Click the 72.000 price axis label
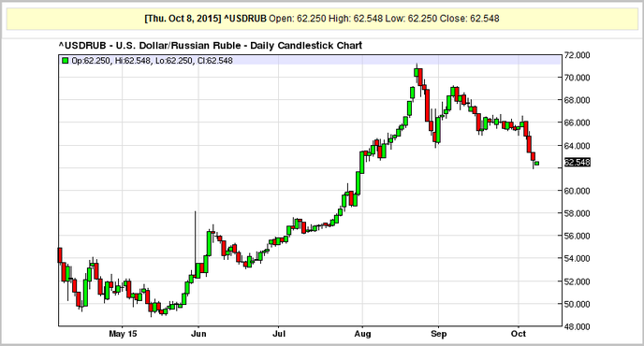 click(x=577, y=55)
